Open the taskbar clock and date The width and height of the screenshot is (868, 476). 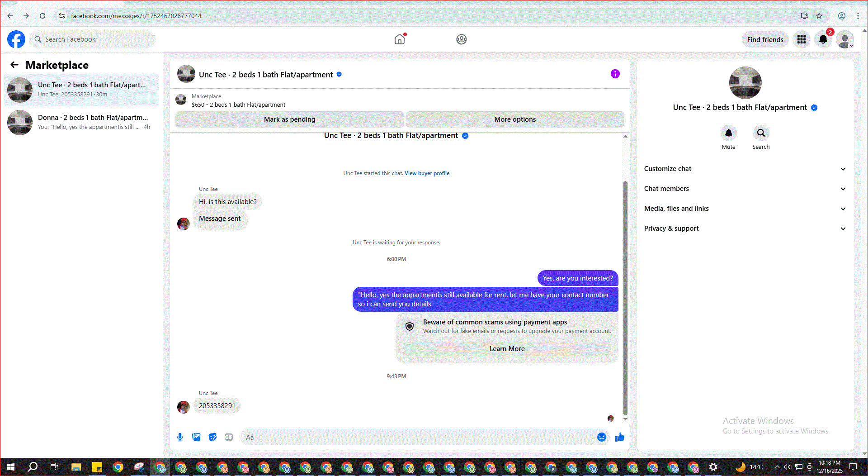tap(830, 467)
